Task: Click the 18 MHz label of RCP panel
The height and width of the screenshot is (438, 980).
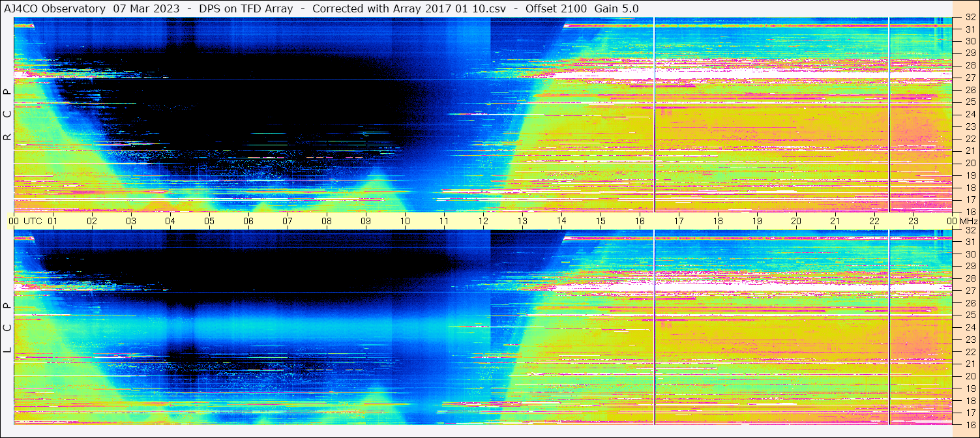Action: [970, 188]
